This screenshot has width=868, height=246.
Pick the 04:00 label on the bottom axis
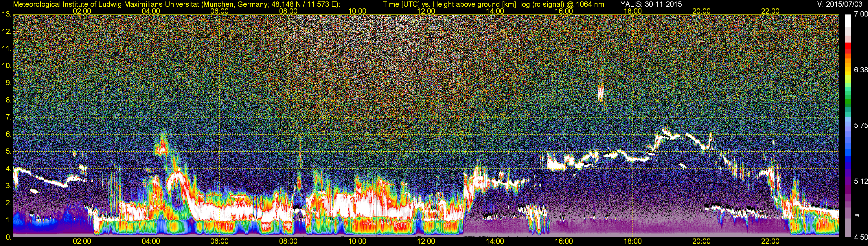(x=151, y=241)
